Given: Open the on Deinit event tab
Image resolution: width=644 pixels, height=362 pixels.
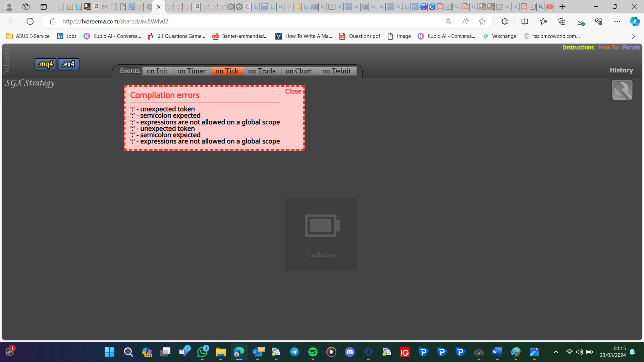Looking at the screenshot, I should pyautogui.click(x=337, y=71).
